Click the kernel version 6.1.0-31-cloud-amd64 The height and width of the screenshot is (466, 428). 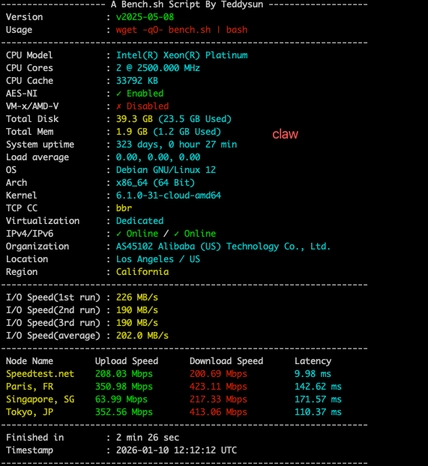(x=168, y=196)
